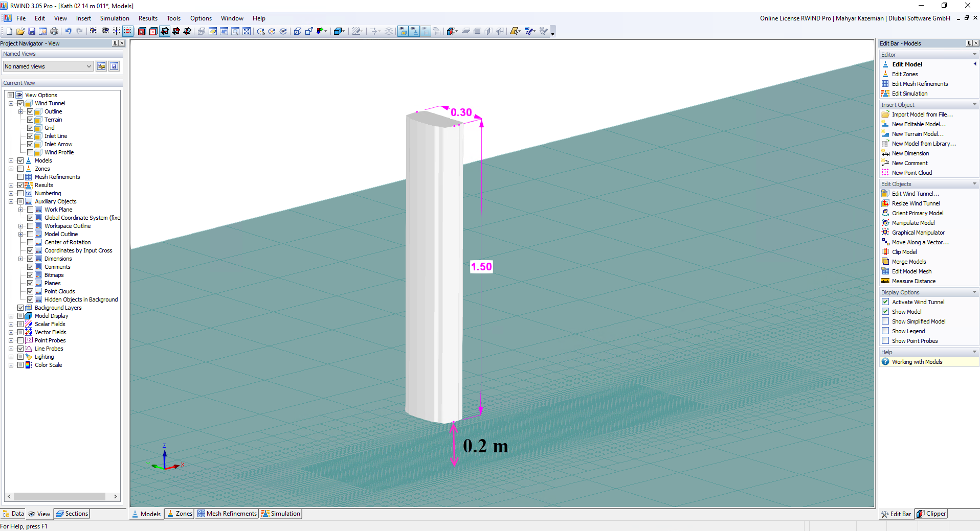Open Working with Models help
This screenshot has height=531, width=980.
917,361
